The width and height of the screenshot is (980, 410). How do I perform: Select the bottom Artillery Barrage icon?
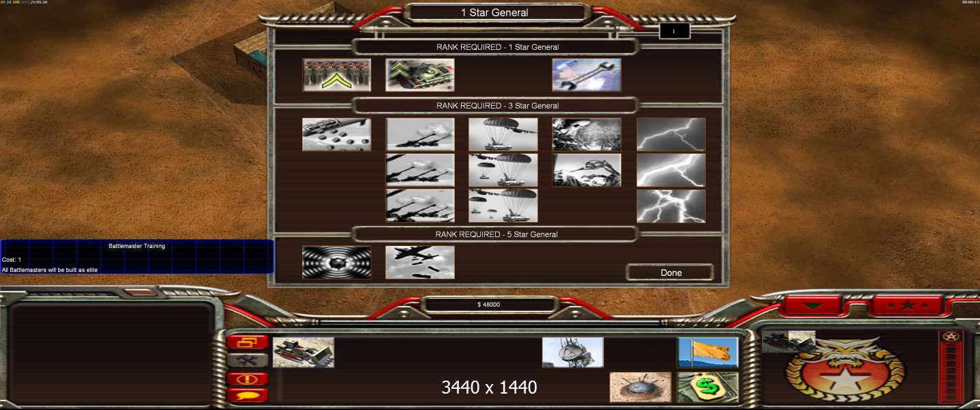click(x=420, y=206)
